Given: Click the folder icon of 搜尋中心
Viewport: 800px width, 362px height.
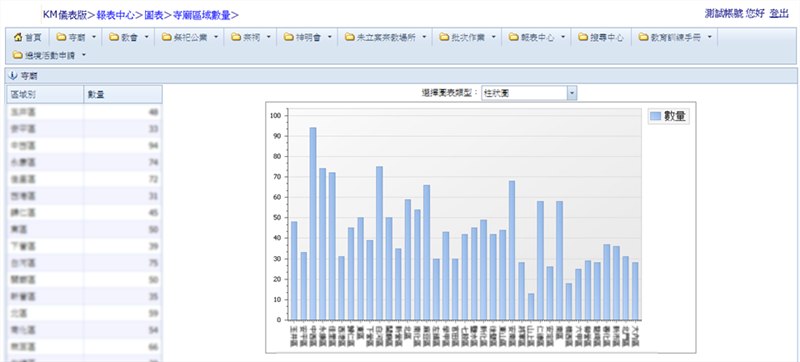Looking at the screenshot, I should (x=584, y=37).
